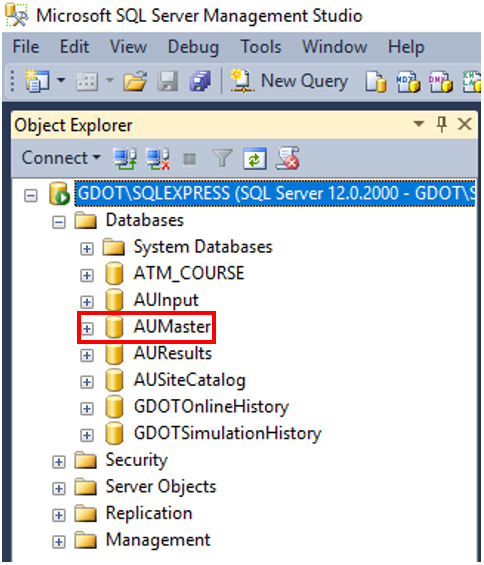This screenshot has width=484, height=565.
Task: Expand the AUSiteCatalog database
Action: click(x=87, y=382)
